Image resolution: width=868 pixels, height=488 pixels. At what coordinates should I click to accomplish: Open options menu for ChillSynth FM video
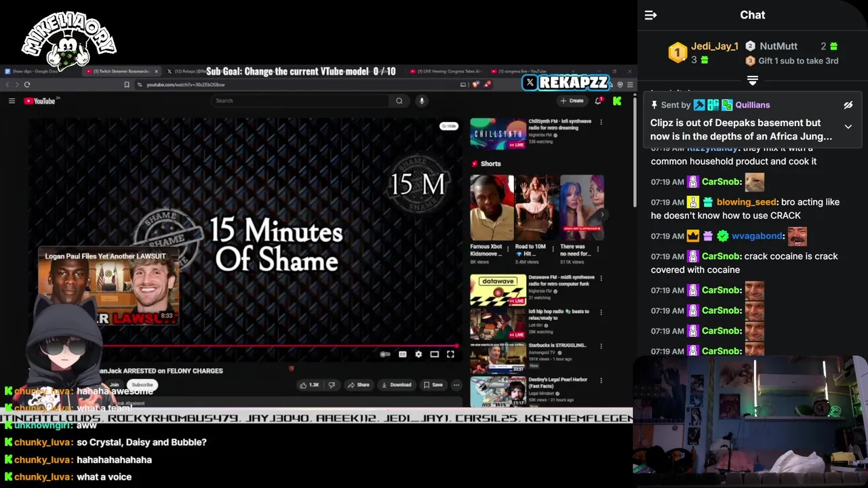(601, 123)
